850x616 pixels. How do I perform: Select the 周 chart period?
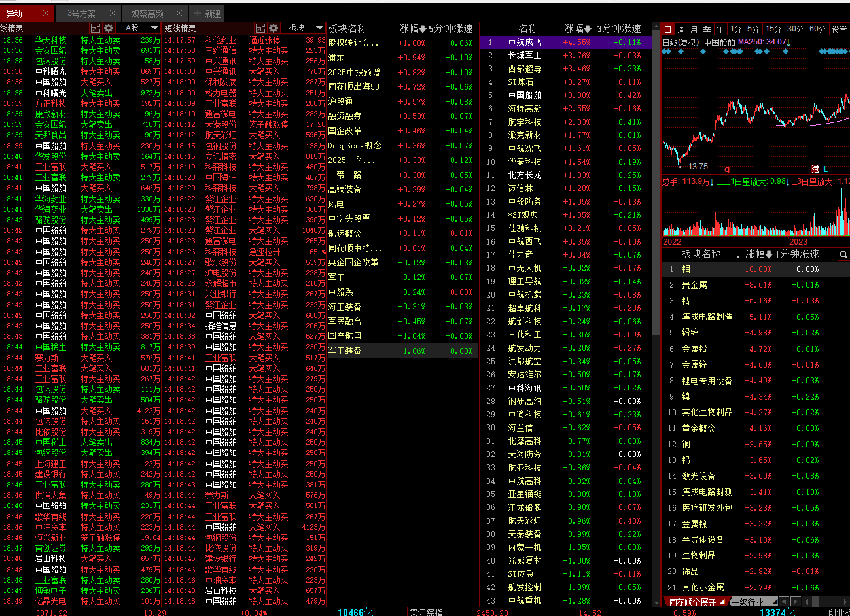point(681,29)
